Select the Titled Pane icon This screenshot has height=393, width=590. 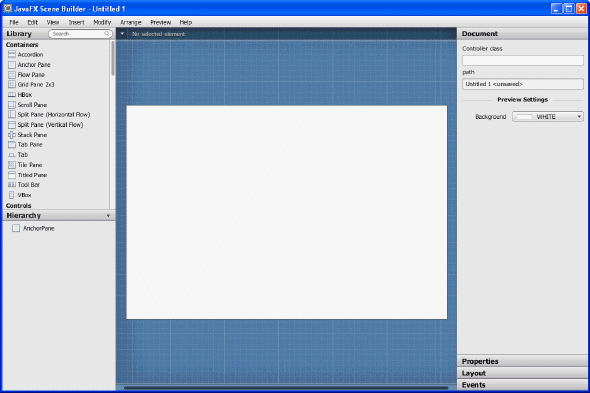click(x=12, y=175)
